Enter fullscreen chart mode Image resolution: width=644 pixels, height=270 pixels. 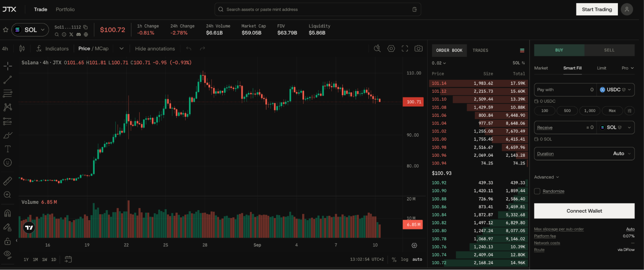(x=405, y=49)
